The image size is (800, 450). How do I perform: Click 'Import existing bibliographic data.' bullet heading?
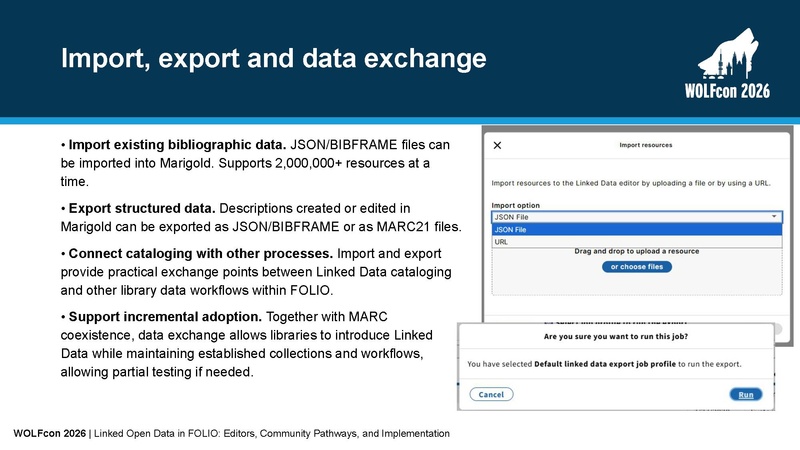tap(177, 145)
